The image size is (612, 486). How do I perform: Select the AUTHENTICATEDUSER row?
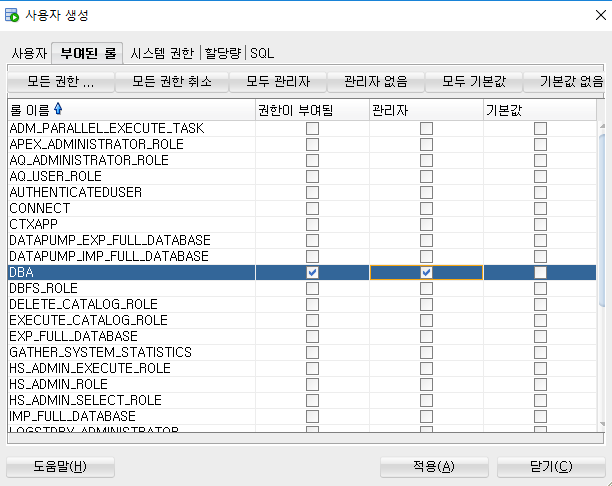(302, 192)
